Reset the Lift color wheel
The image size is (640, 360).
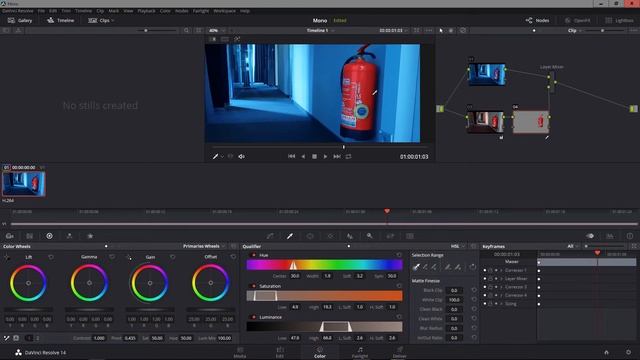click(x=51, y=257)
